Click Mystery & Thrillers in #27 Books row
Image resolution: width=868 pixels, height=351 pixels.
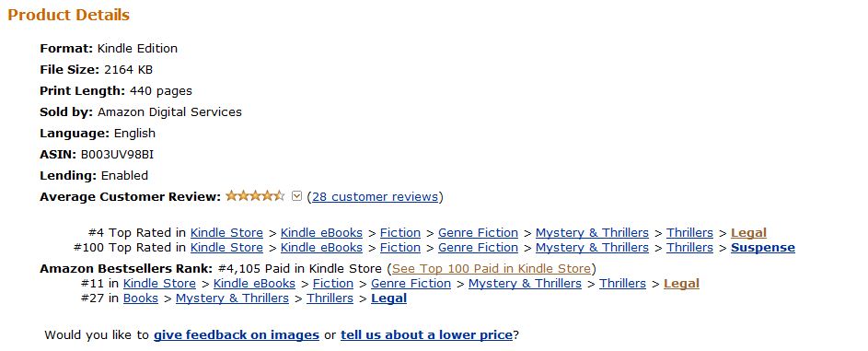pos(233,298)
